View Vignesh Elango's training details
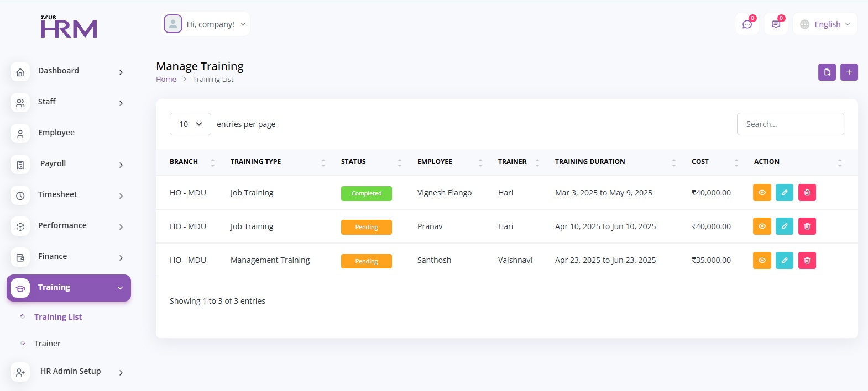The image size is (868, 391). pyautogui.click(x=761, y=193)
